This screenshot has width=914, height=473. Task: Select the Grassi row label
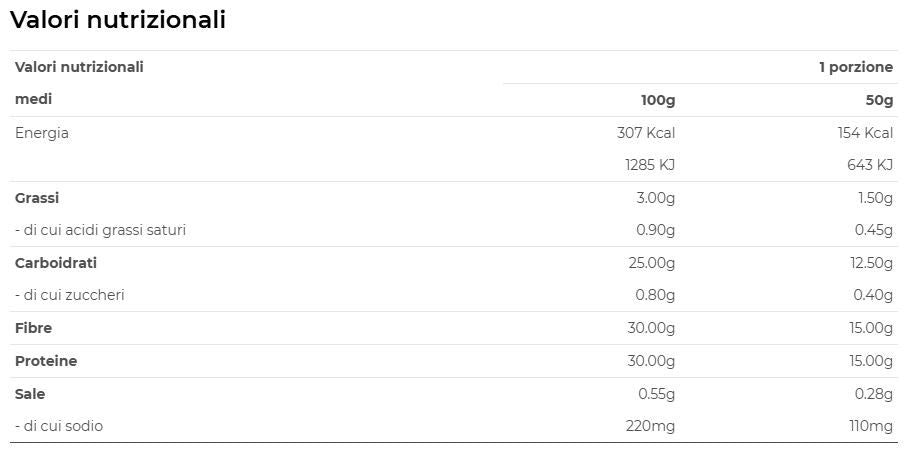(x=37, y=198)
